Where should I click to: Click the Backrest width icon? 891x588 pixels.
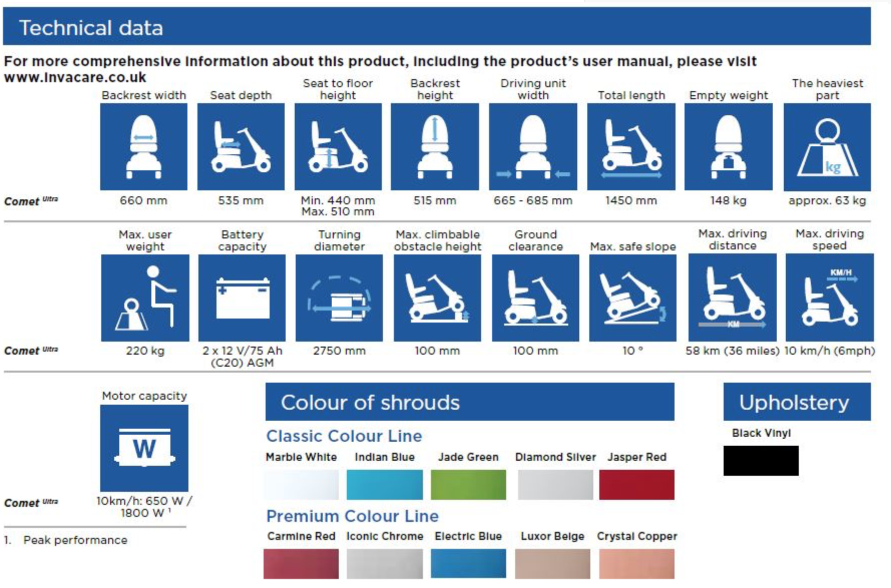[x=144, y=147]
